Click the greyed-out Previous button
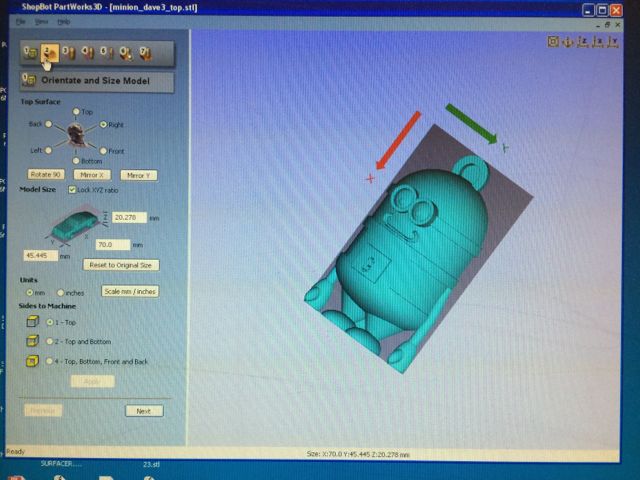This screenshot has height=480, width=640. 43,410
